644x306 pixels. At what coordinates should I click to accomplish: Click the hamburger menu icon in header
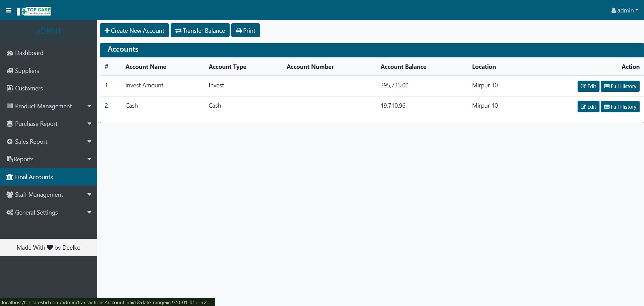pyautogui.click(x=8, y=10)
